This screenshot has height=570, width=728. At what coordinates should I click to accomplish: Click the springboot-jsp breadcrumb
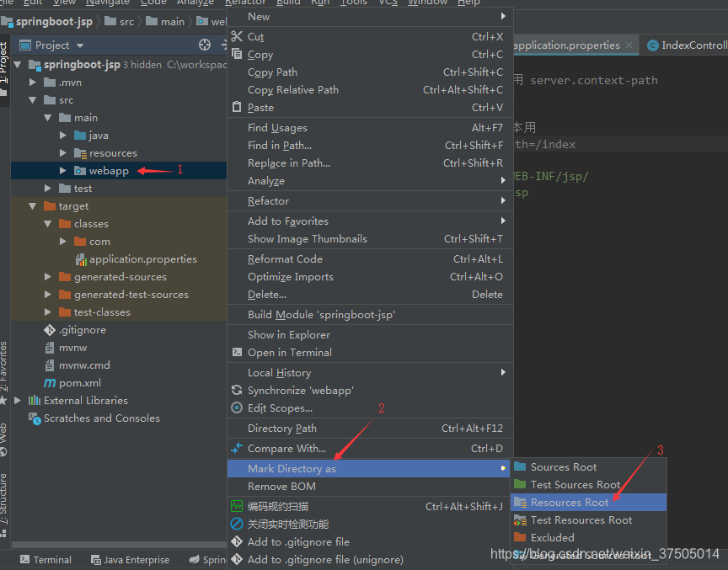click(x=46, y=21)
